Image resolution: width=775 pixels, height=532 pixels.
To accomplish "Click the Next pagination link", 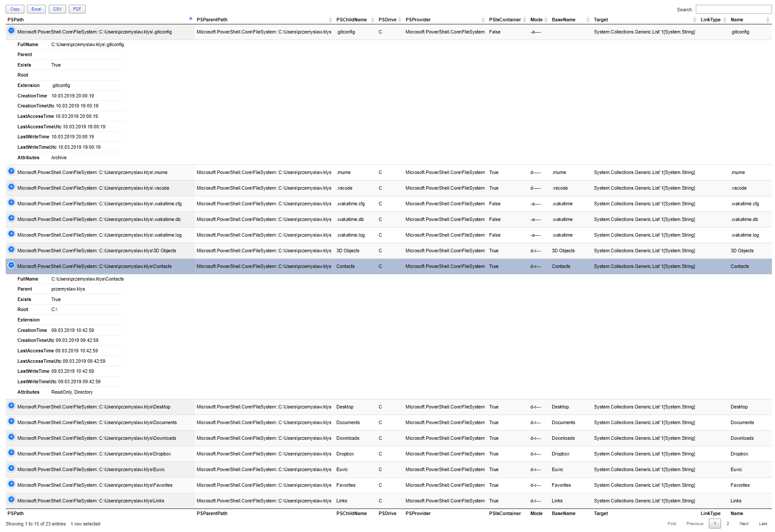I will click(744, 524).
